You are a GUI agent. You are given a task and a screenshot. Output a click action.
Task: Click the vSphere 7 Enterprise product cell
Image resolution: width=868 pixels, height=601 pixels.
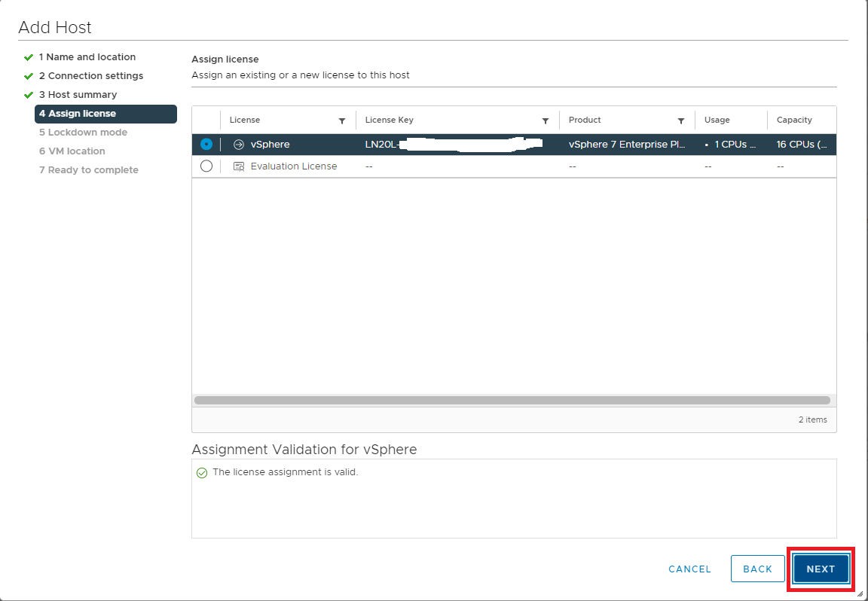coord(626,145)
